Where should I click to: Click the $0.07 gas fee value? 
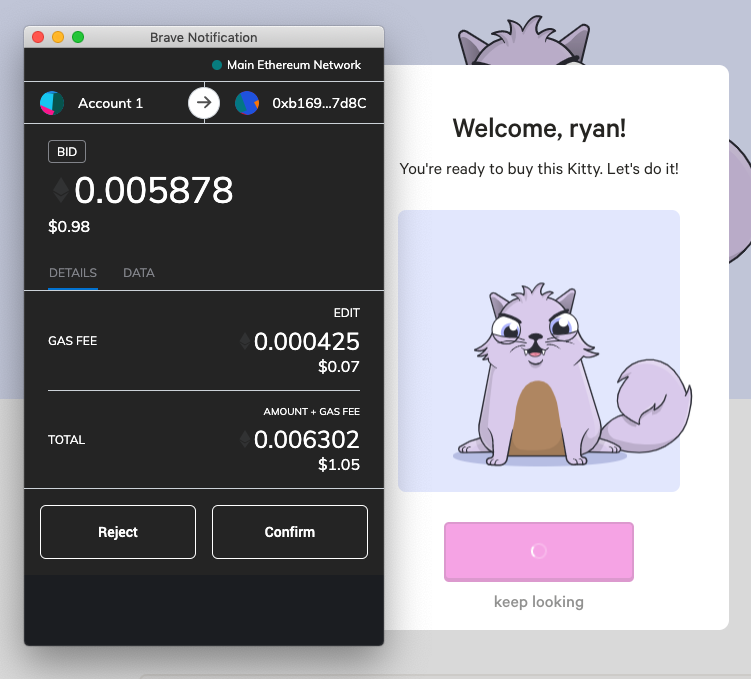point(339,367)
